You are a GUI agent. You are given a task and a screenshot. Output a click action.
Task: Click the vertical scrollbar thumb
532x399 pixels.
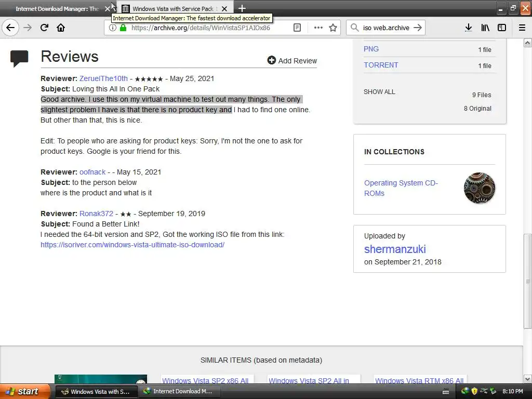(x=528, y=281)
